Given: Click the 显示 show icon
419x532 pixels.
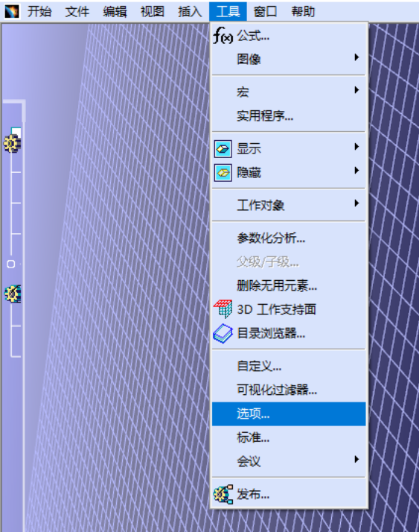Looking at the screenshot, I should pyautogui.click(x=223, y=148).
